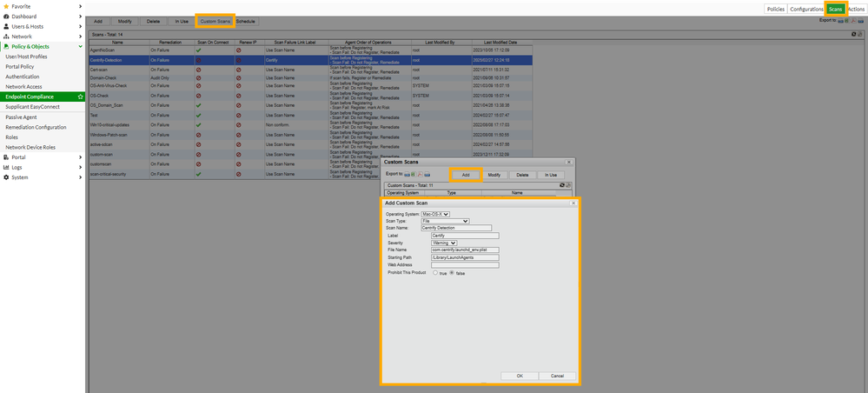Open the Severity dropdown
The width and height of the screenshot is (868, 393).
[x=444, y=243]
